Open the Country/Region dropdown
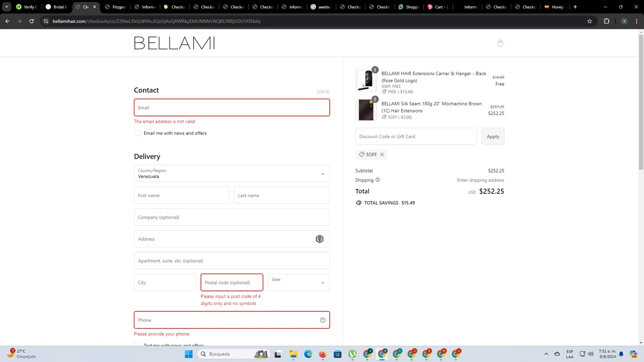The width and height of the screenshot is (644, 362). point(232,174)
